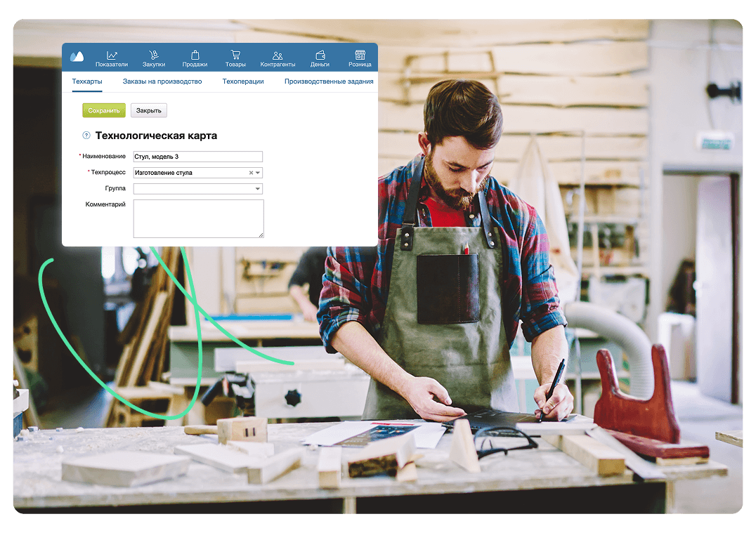Open the Заказы на производство tab
Viewport: 756px width, 533px height.
162,81
